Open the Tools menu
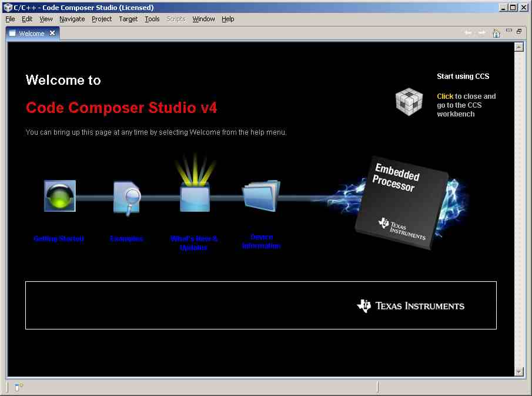The height and width of the screenshot is (396, 532). [152, 19]
